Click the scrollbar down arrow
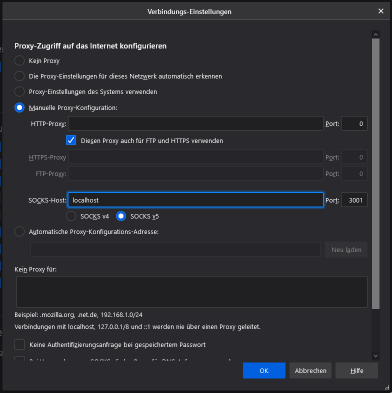The height and width of the screenshot is (393, 392). click(376, 356)
